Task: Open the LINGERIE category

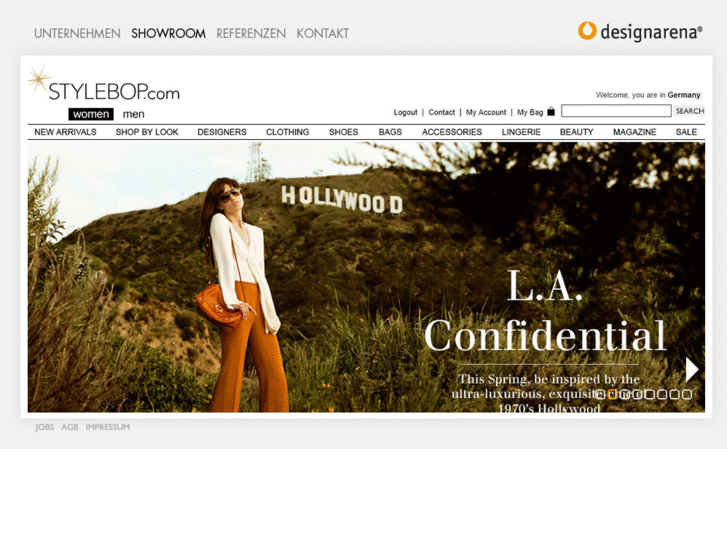Action: click(x=521, y=132)
